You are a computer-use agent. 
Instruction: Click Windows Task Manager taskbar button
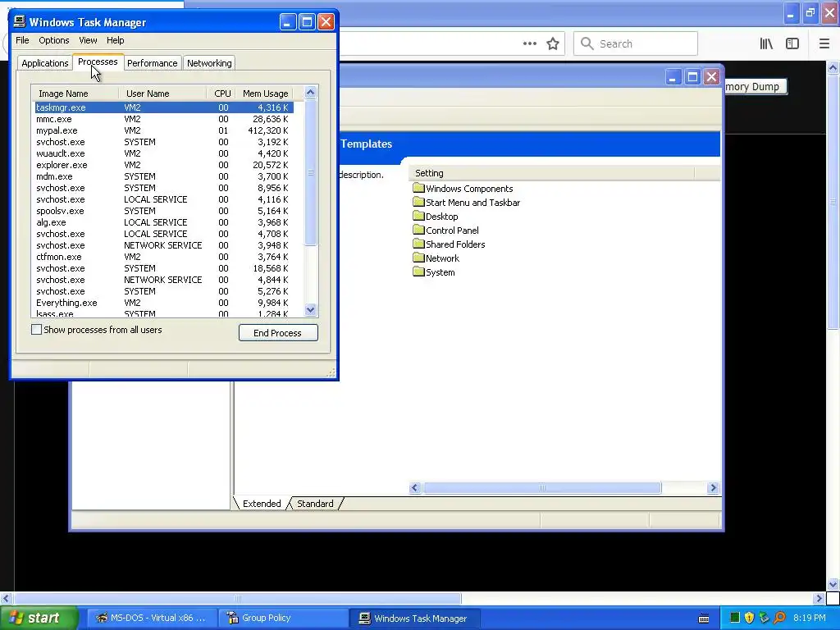tap(414, 619)
